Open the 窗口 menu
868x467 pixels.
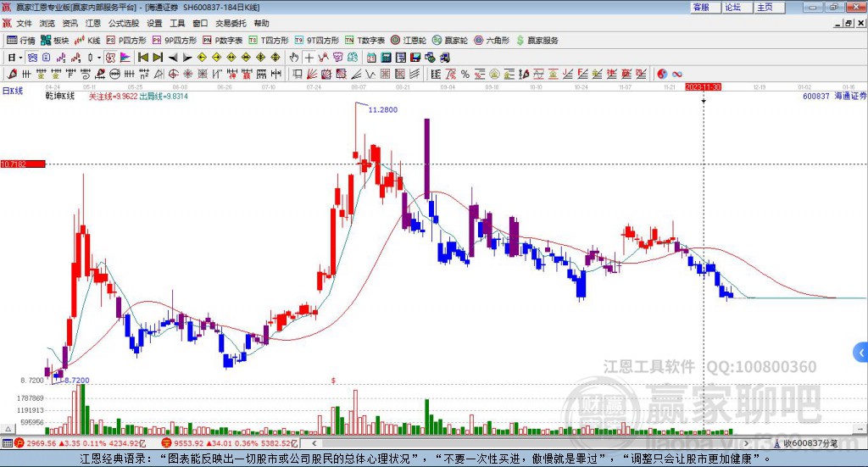(200, 23)
